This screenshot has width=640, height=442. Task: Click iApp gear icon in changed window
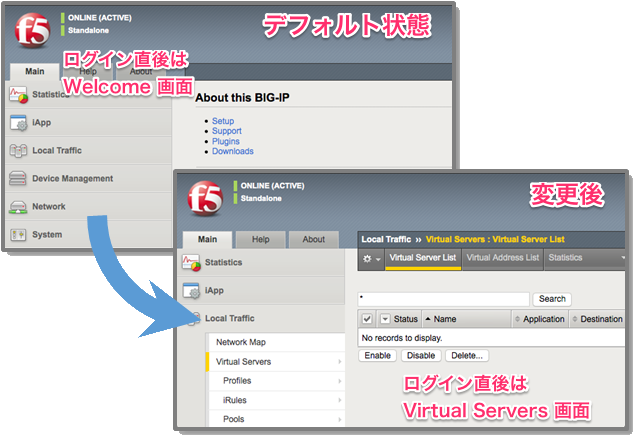(191, 291)
